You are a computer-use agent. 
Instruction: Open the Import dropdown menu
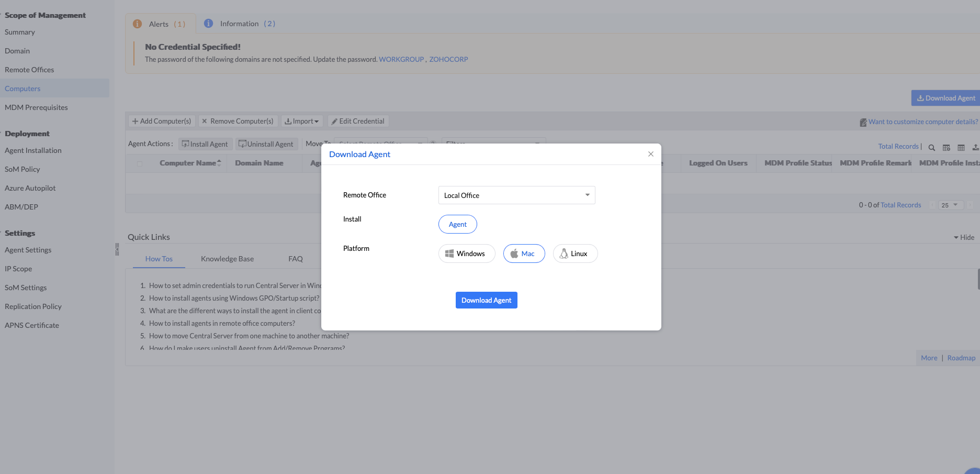[x=302, y=122]
